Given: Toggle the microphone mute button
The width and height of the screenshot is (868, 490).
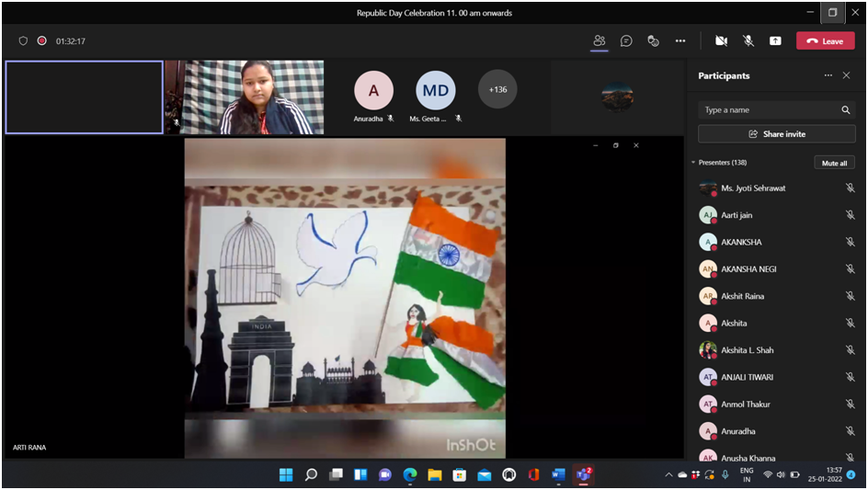Looking at the screenshot, I should click(x=748, y=41).
